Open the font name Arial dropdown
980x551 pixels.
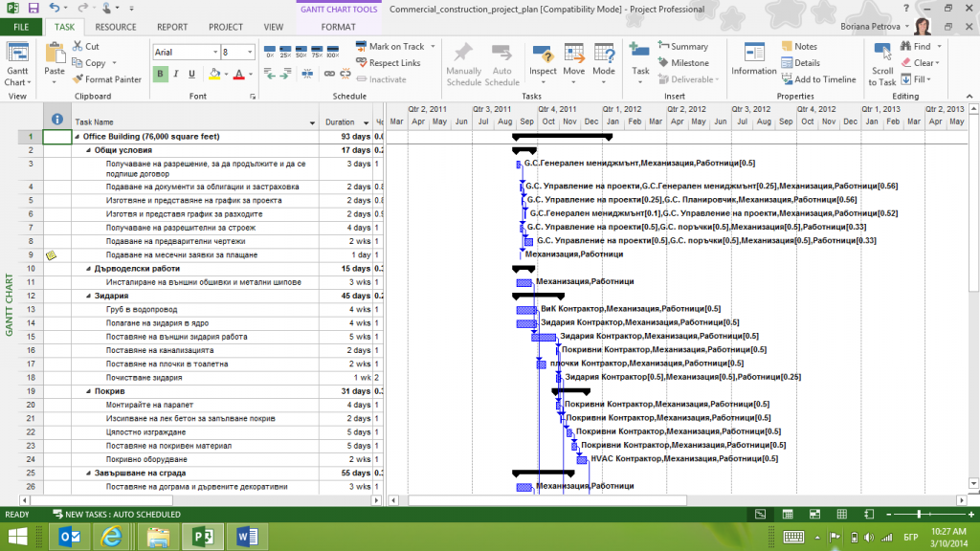pos(215,52)
